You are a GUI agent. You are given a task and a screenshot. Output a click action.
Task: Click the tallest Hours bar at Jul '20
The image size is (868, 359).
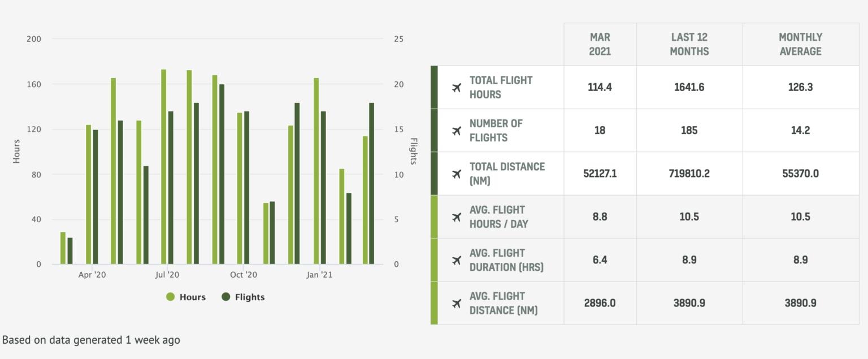click(x=164, y=167)
